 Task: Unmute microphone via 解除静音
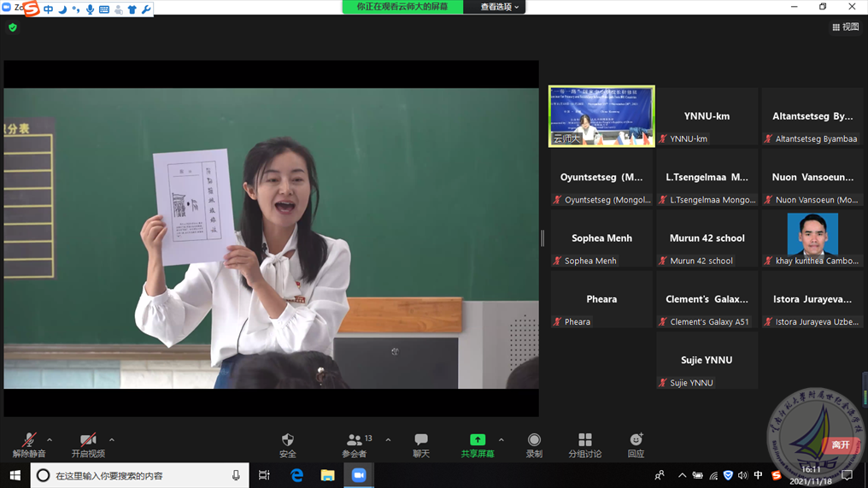(x=29, y=444)
